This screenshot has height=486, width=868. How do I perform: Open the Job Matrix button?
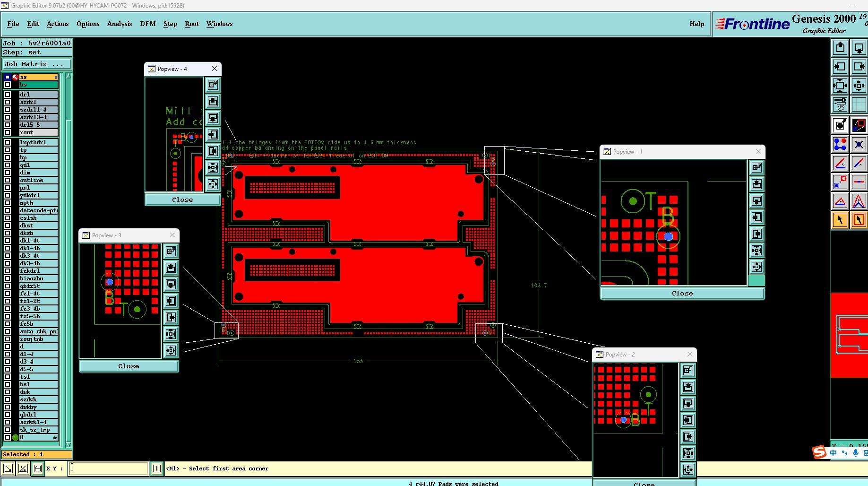[x=37, y=64]
